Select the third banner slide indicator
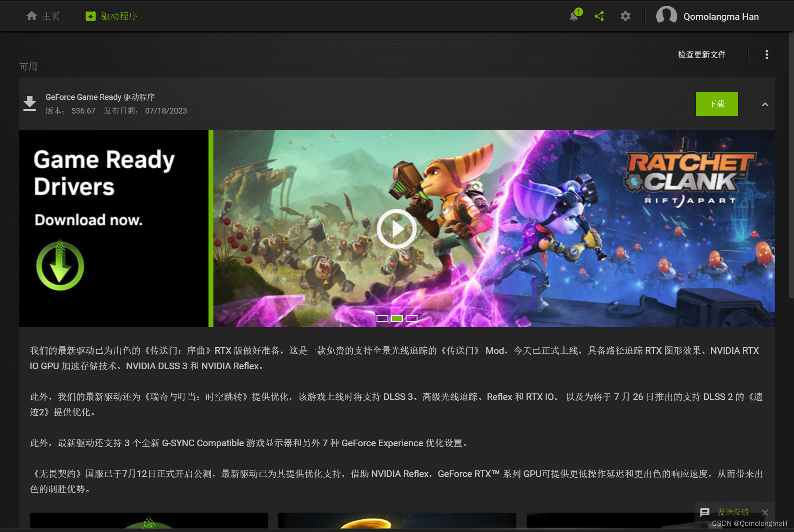This screenshot has height=532, width=794. (411, 318)
